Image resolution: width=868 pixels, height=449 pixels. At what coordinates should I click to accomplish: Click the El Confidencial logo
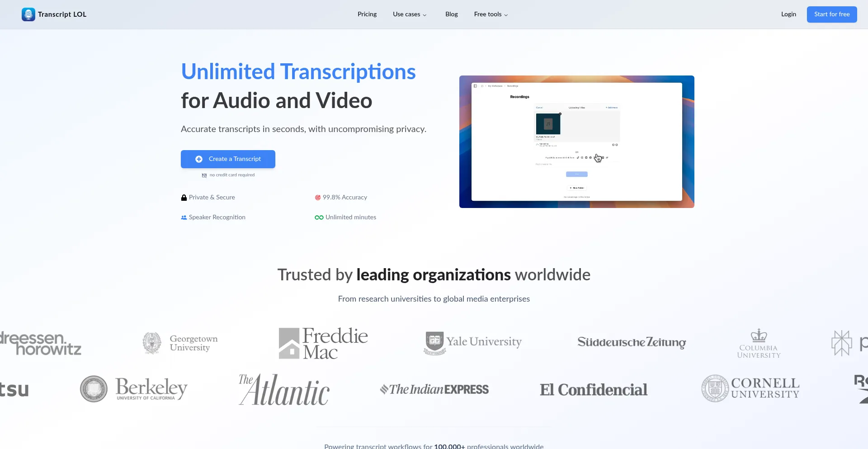tap(594, 390)
